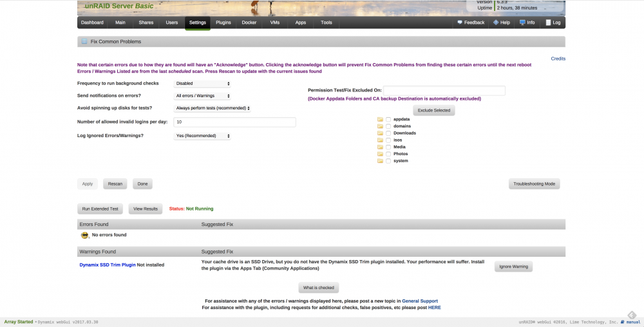This screenshot has width=644, height=327.
Task: Click the Done button
Action: click(x=142, y=184)
